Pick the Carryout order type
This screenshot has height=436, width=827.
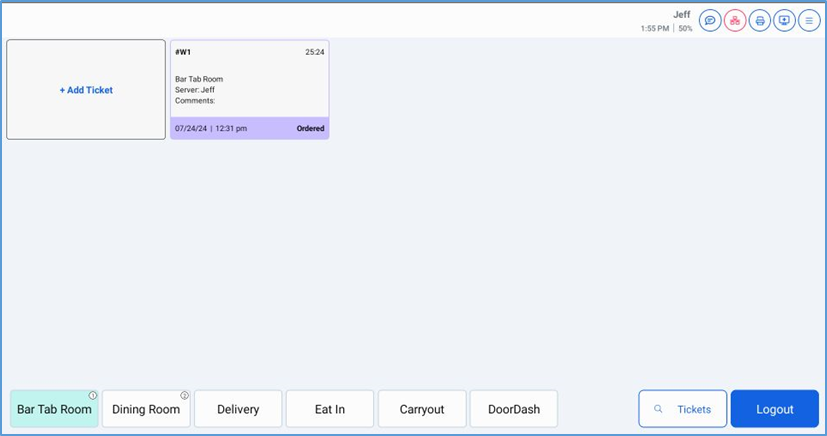[422, 409]
